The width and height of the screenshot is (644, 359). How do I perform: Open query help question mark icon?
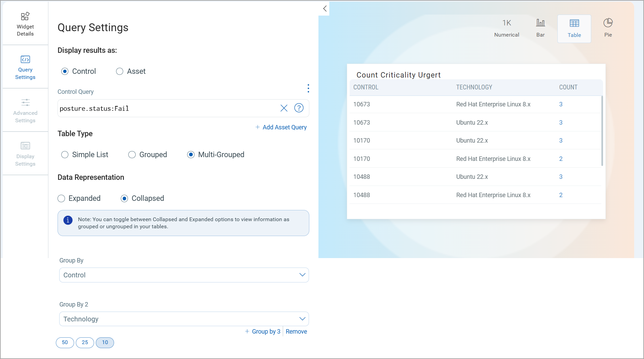pos(298,108)
